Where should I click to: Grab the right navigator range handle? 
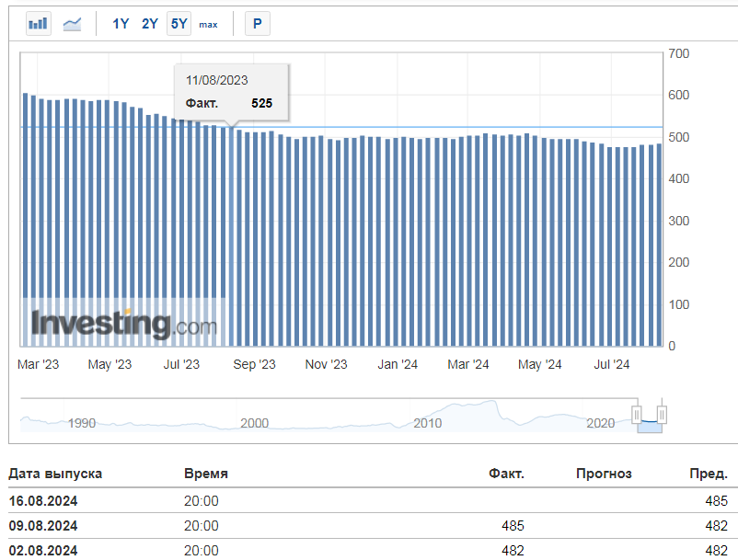(660, 415)
